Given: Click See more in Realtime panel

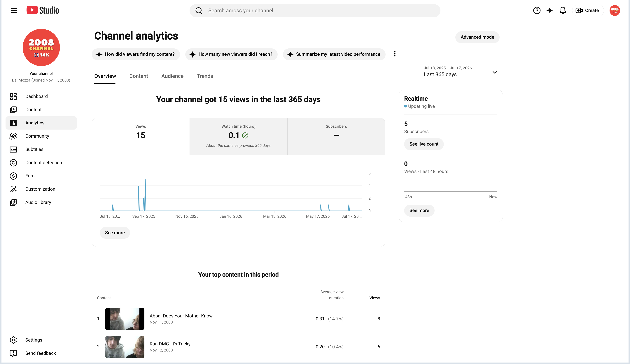Looking at the screenshot, I should coord(419,211).
